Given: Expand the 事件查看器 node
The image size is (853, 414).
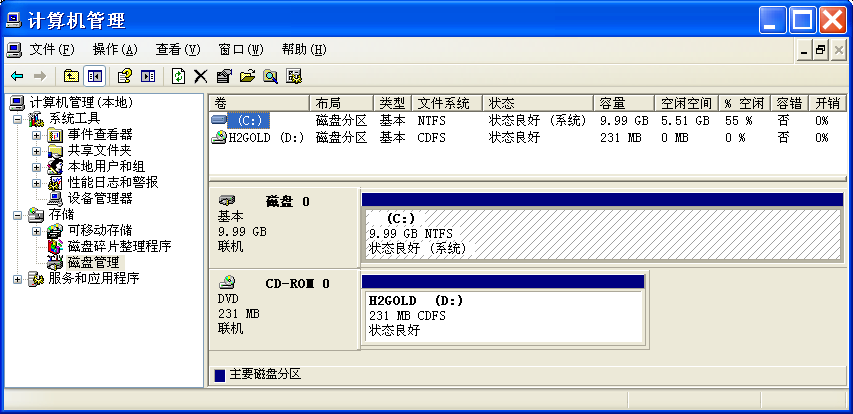Looking at the screenshot, I should 36,135.
